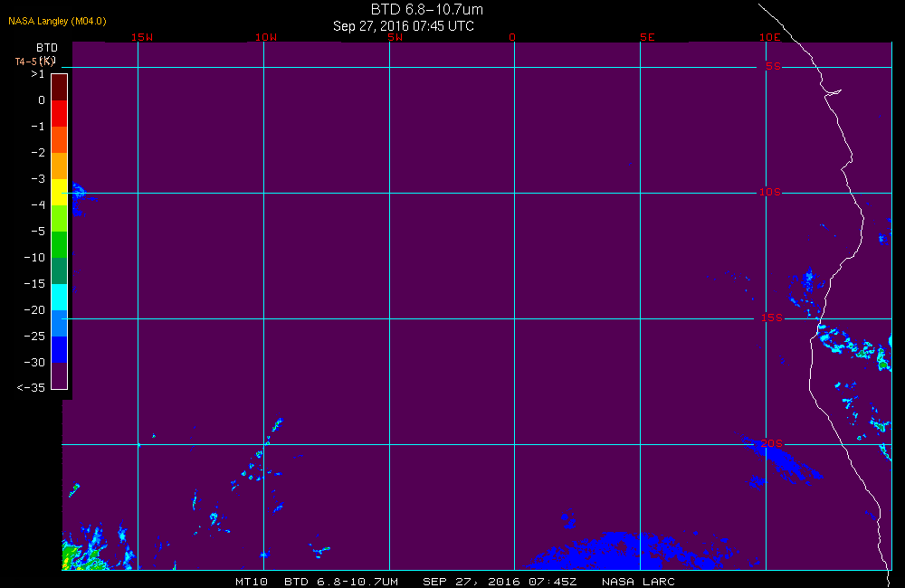Click the '0' longitude label
The height and width of the screenshot is (588, 905).
(x=512, y=37)
